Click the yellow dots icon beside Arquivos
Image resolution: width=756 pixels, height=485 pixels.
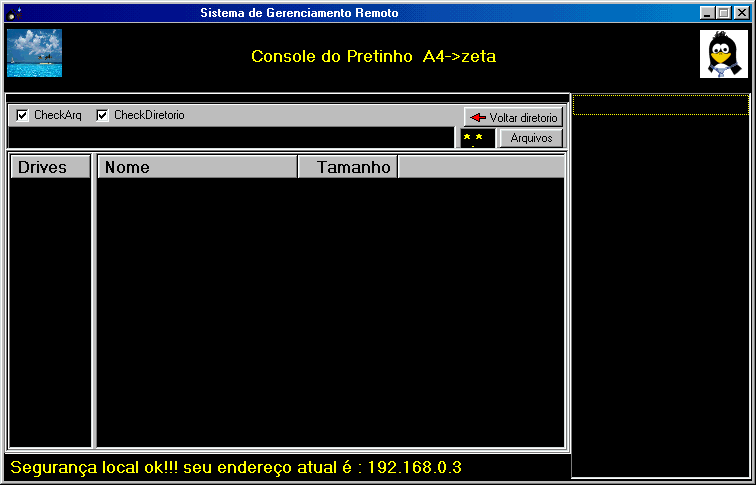pyautogui.click(x=477, y=138)
